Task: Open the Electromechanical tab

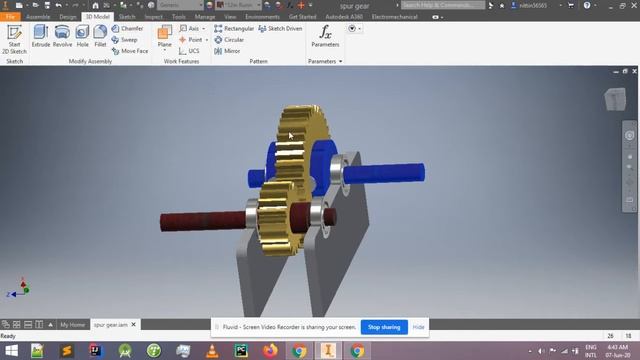Action: (x=394, y=17)
